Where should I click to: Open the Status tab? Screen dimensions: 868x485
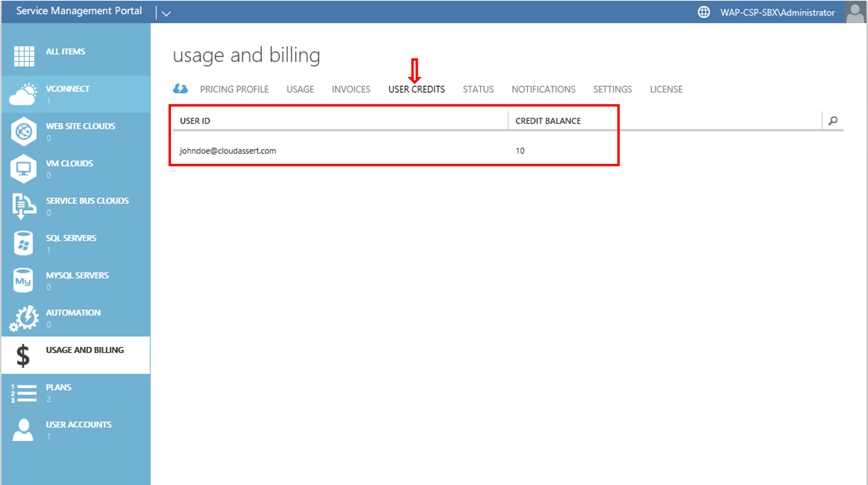pyautogui.click(x=478, y=89)
